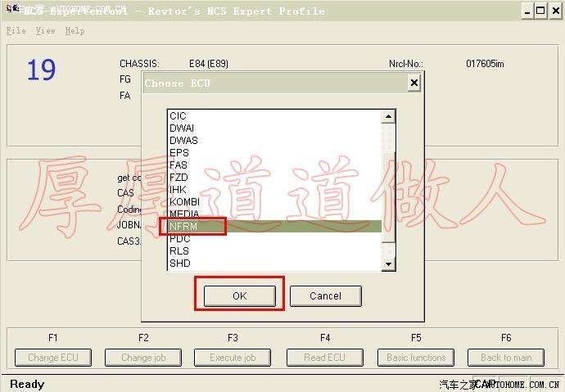
Task: Close the Choose ECU dialog
Action: (414, 83)
